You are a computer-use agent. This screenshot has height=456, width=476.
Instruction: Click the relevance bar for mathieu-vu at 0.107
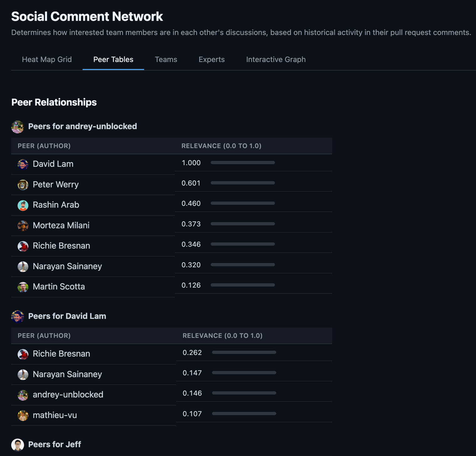click(x=244, y=414)
